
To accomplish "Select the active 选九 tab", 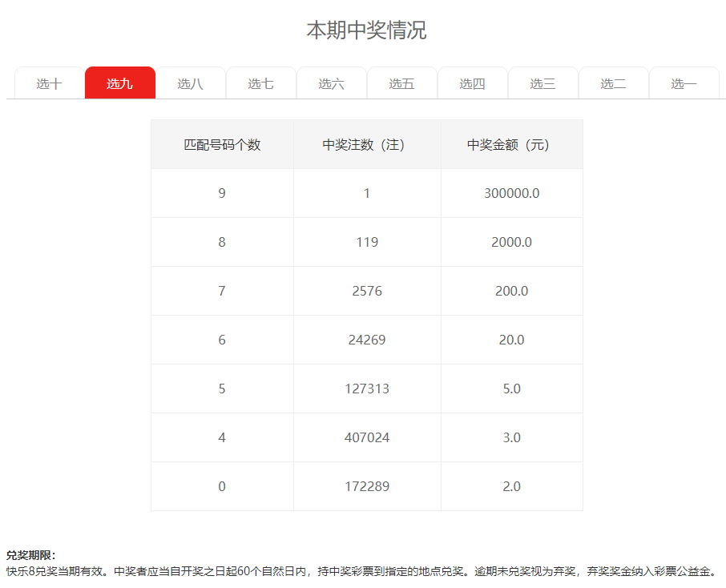I will (x=120, y=83).
